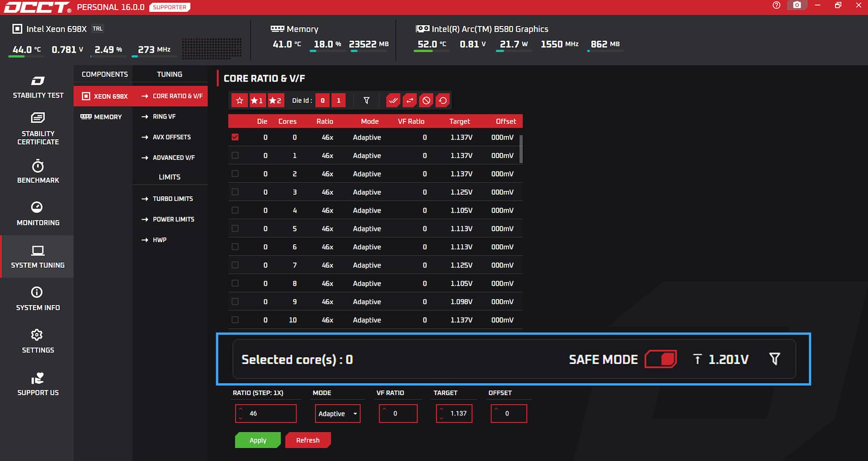Click the red Refresh button
The height and width of the screenshot is (461, 868).
(308, 440)
